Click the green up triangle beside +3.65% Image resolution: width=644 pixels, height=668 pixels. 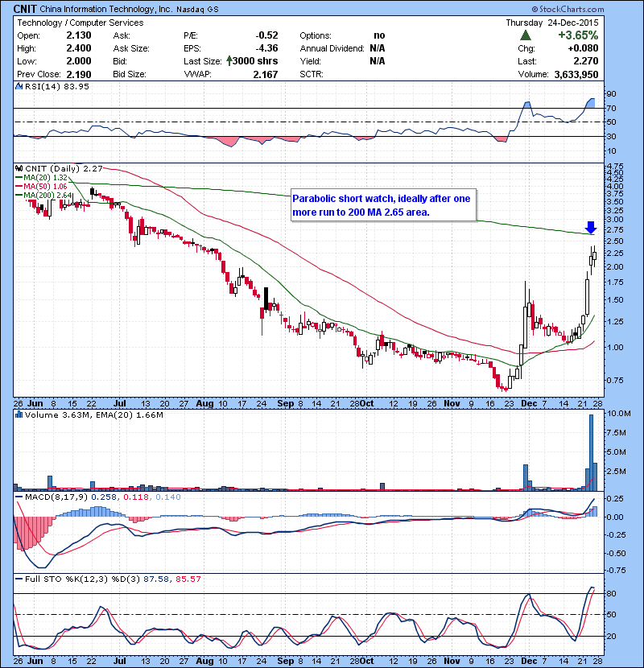tap(526, 35)
